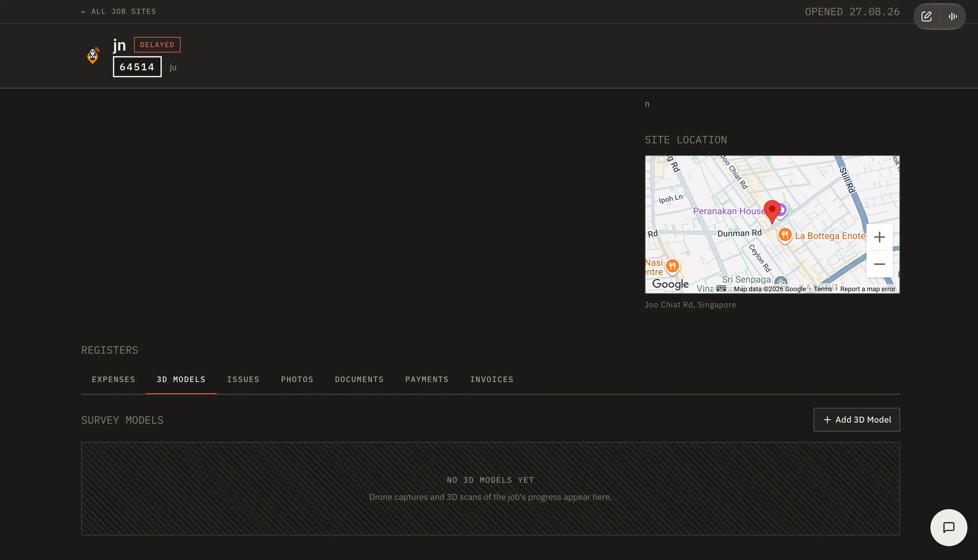Click the 64514 job number box
The image size is (978, 560).
click(x=137, y=67)
